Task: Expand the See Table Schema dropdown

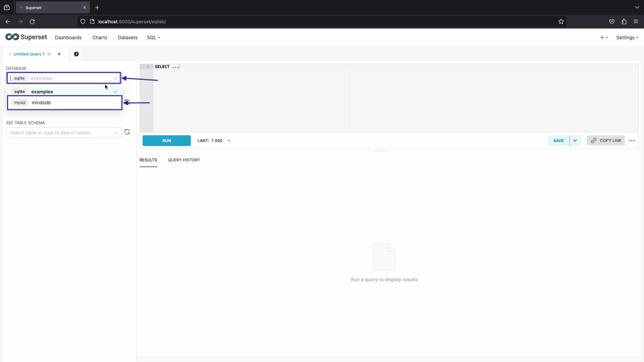Action: pos(64,133)
